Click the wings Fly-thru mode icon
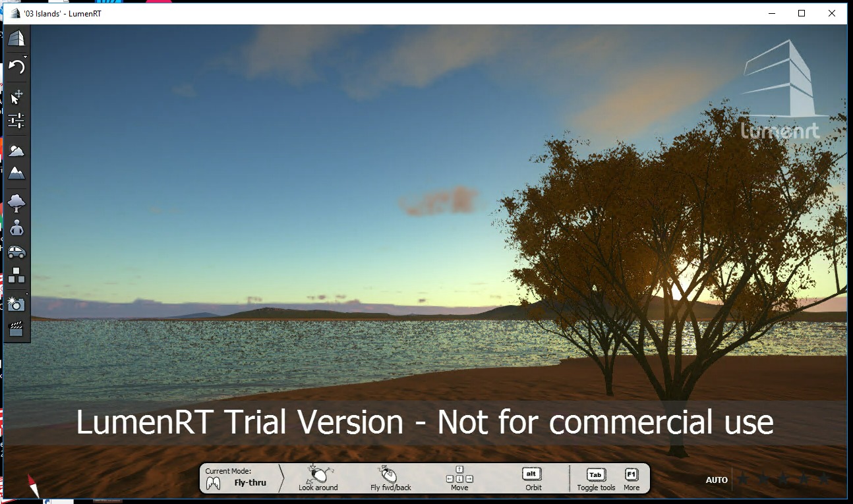The image size is (853, 504). click(x=213, y=484)
